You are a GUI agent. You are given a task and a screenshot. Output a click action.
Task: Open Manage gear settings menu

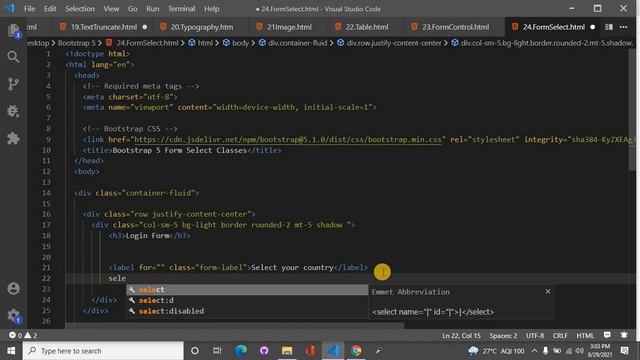point(13,316)
